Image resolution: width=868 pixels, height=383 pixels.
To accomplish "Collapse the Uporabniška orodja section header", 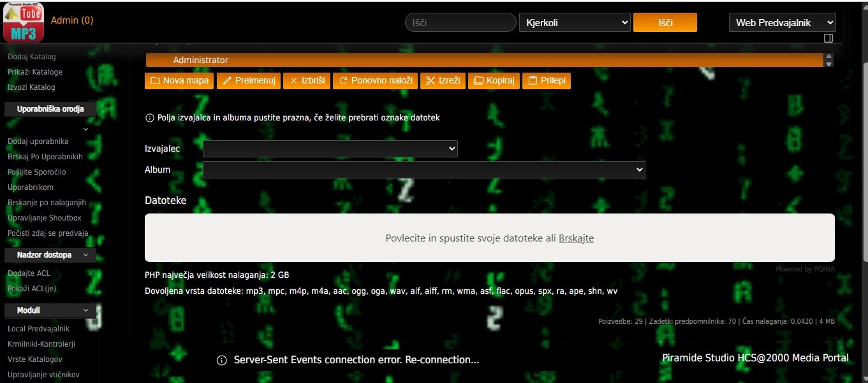I will (50, 109).
